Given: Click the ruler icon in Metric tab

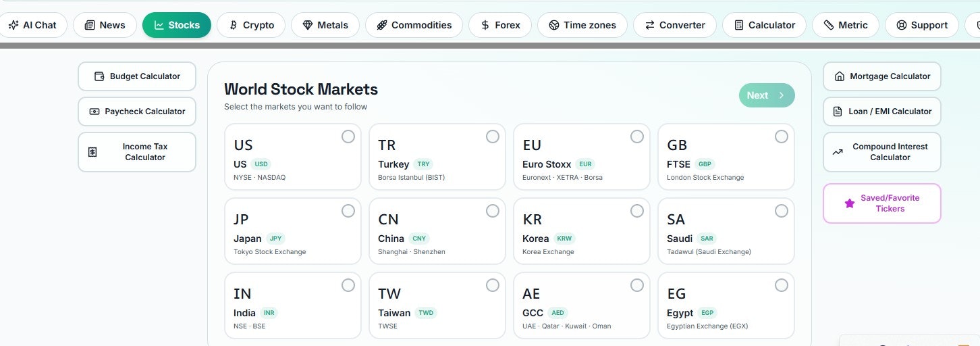Looking at the screenshot, I should tap(829, 25).
